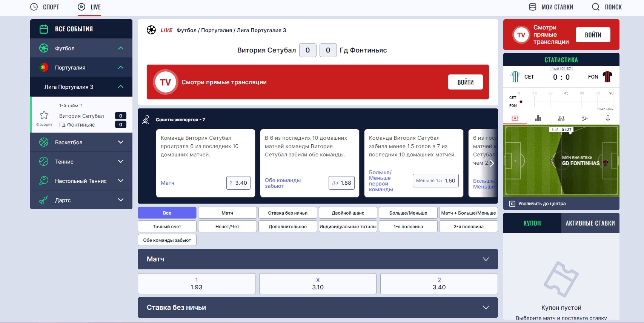Open the head-to-head bracket icon tab

pyautogui.click(x=584, y=118)
